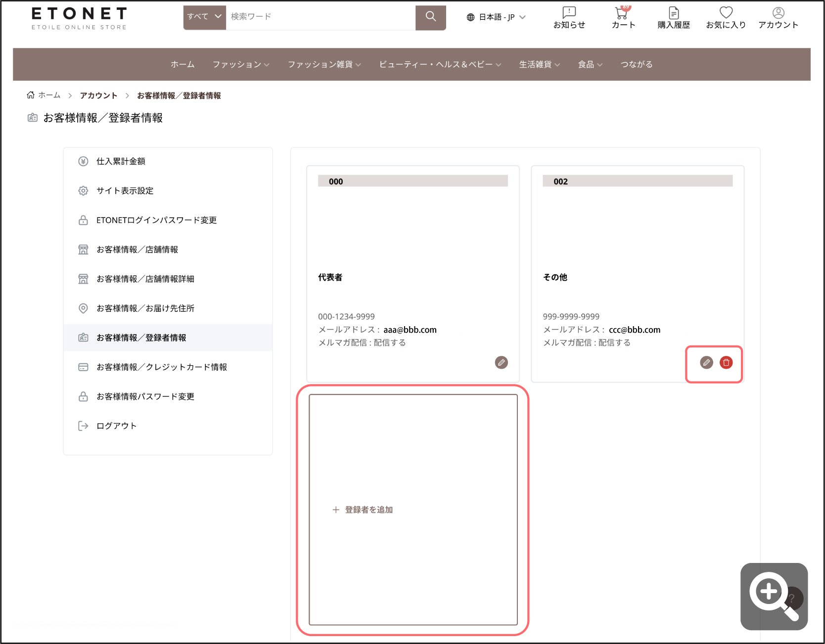Open the 購入履歴 purchase history icon
This screenshot has height=644, width=825.
674,12
